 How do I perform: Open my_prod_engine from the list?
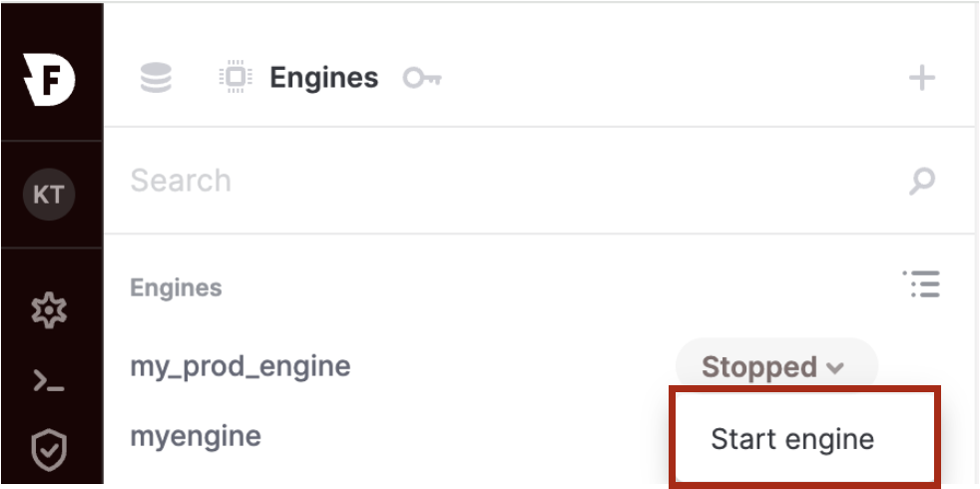click(x=240, y=366)
